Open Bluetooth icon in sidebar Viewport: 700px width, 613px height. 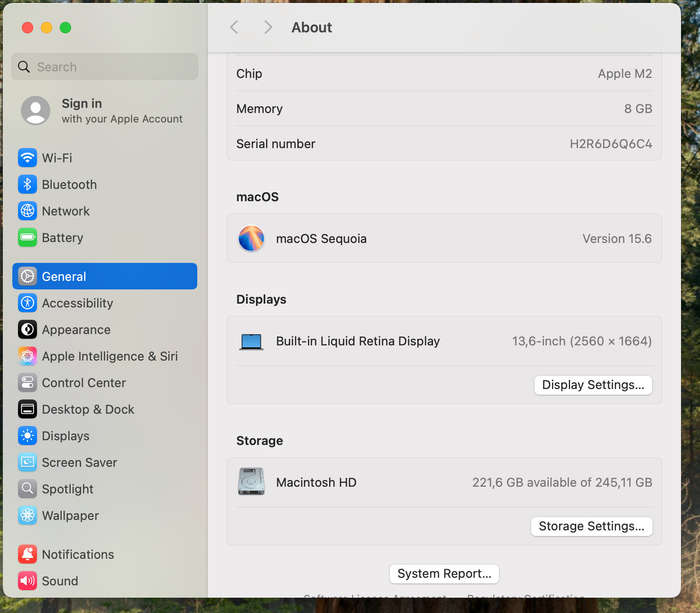[x=27, y=184]
